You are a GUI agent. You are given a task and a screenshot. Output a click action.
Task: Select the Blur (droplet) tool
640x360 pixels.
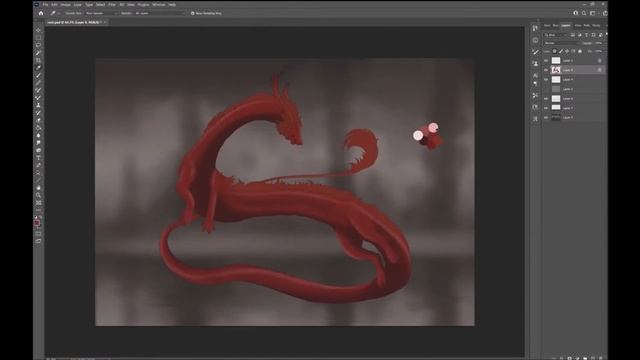[39, 136]
